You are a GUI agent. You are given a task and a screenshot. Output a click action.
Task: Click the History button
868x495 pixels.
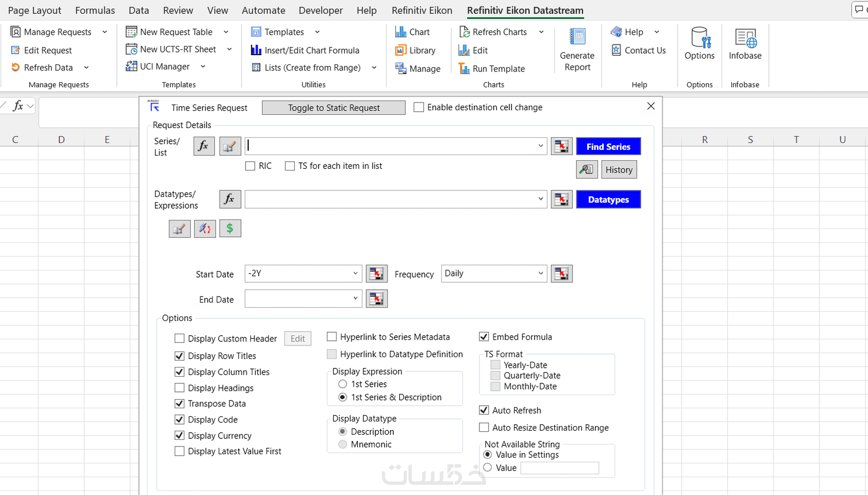[619, 170]
